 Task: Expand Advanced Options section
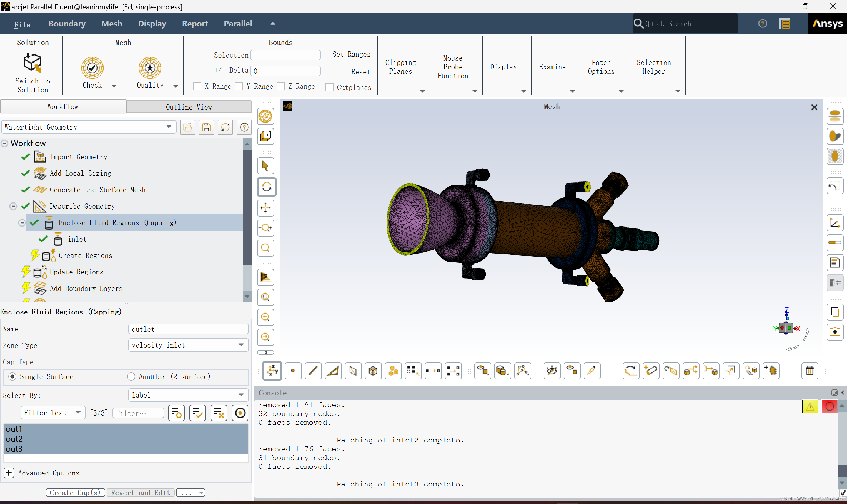pos(9,473)
